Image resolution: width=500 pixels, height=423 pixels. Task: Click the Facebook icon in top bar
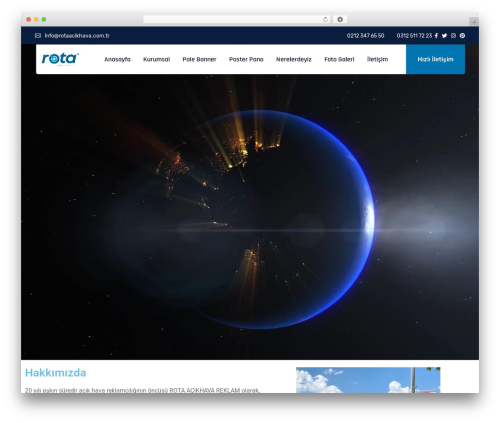pos(436,36)
